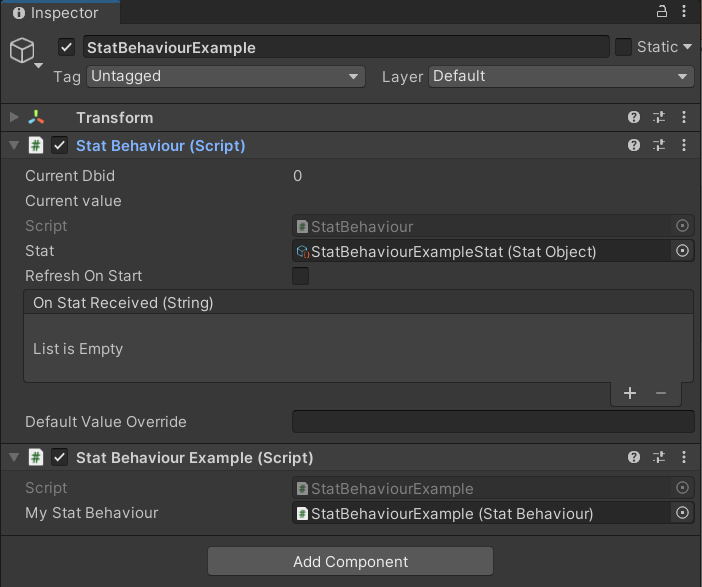Enable the Refresh On Start checkbox

pyautogui.click(x=300, y=276)
